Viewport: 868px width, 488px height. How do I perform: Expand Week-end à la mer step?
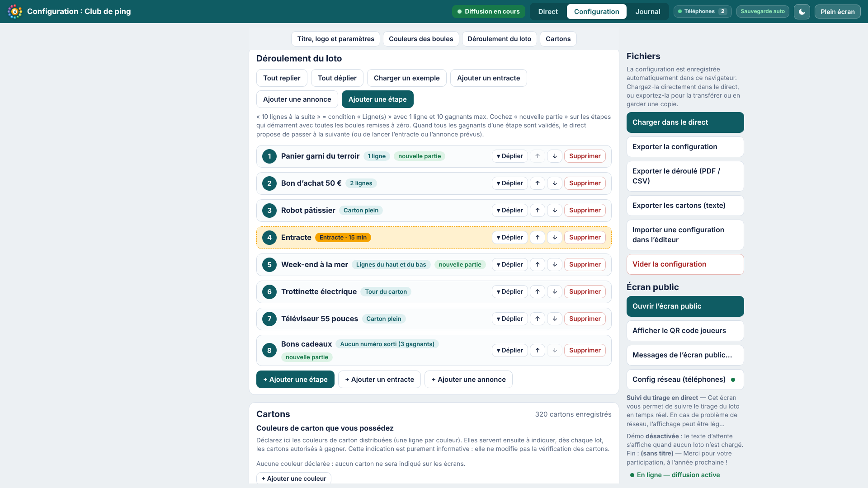[509, 265]
